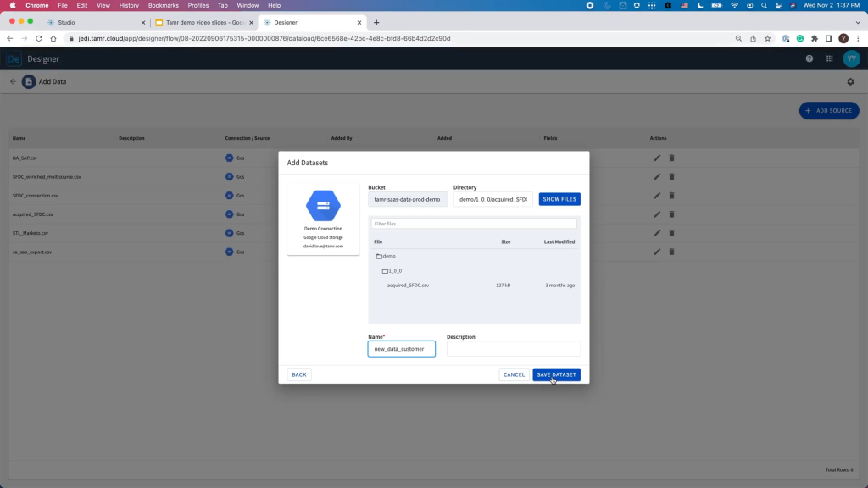Click the Add Data database icon near the back arrow
The height and width of the screenshot is (488, 868).
pos(30,81)
